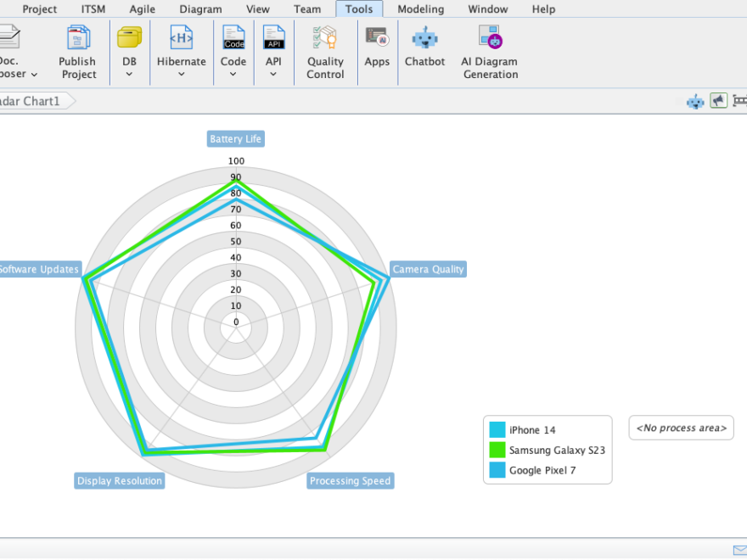Launch Quality Control
Screen dimensions: 747x560
click(x=325, y=51)
